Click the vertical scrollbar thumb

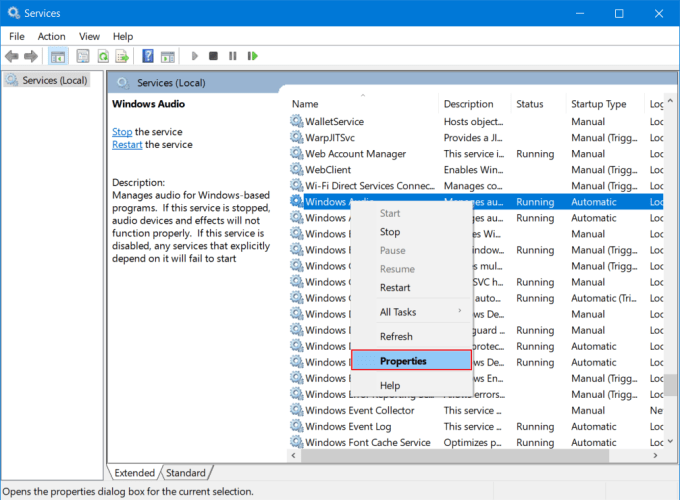671,385
